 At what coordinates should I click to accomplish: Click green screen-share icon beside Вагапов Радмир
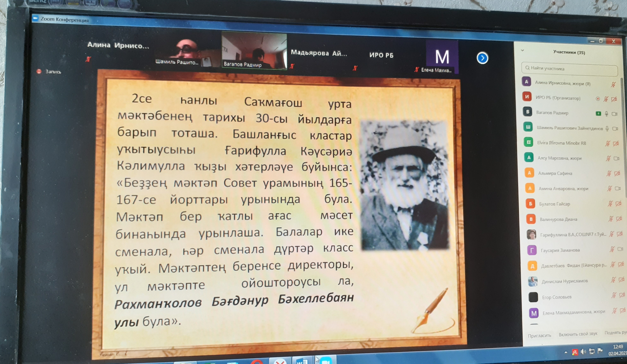click(x=598, y=114)
